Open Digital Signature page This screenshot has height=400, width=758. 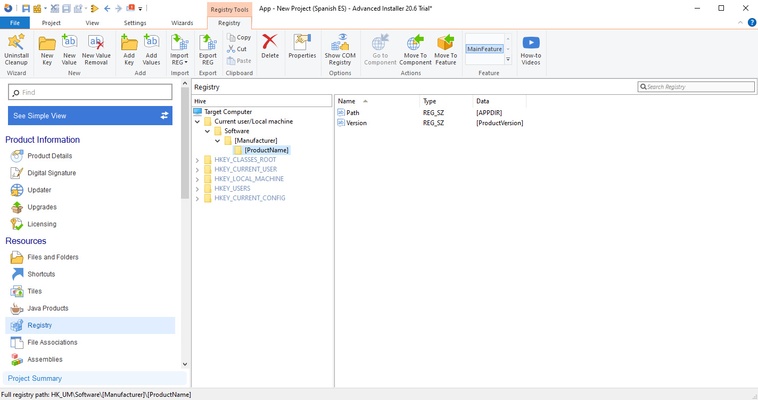[51, 173]
